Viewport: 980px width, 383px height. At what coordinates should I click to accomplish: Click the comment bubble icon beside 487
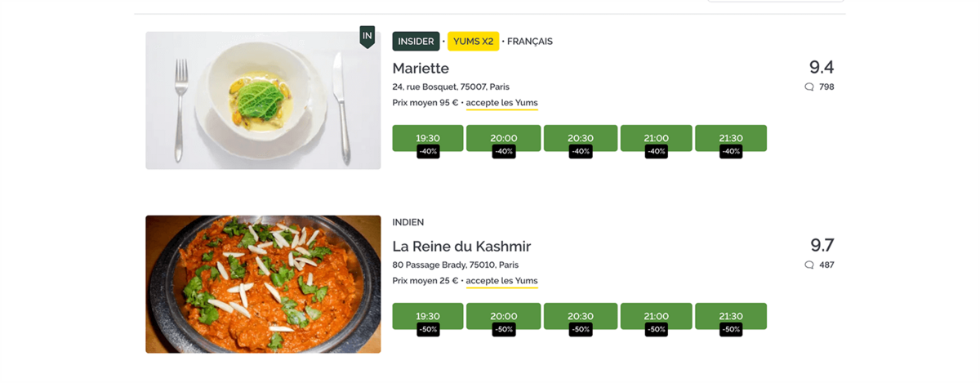[x=809, y=265]
